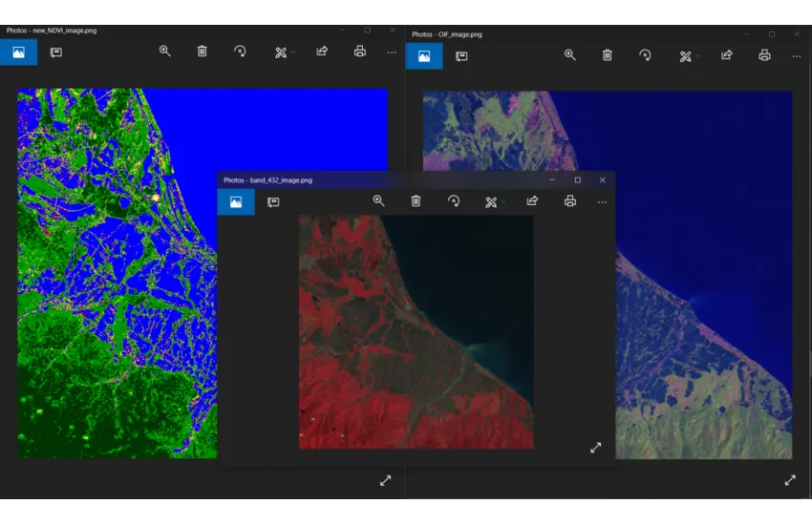This screenshot has width=812, height=525.
Task: Expand Edit & Create in OIF_image window
Action: [687, 56]
